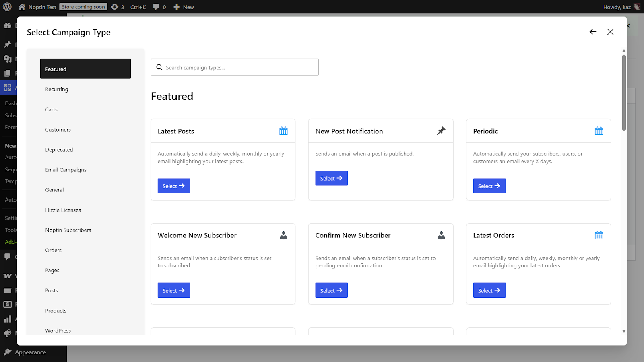This screenshot has width=644, height=362.
Task: Click the subscriber icon on Confirm New Subscriber
Action: point(441,235)
